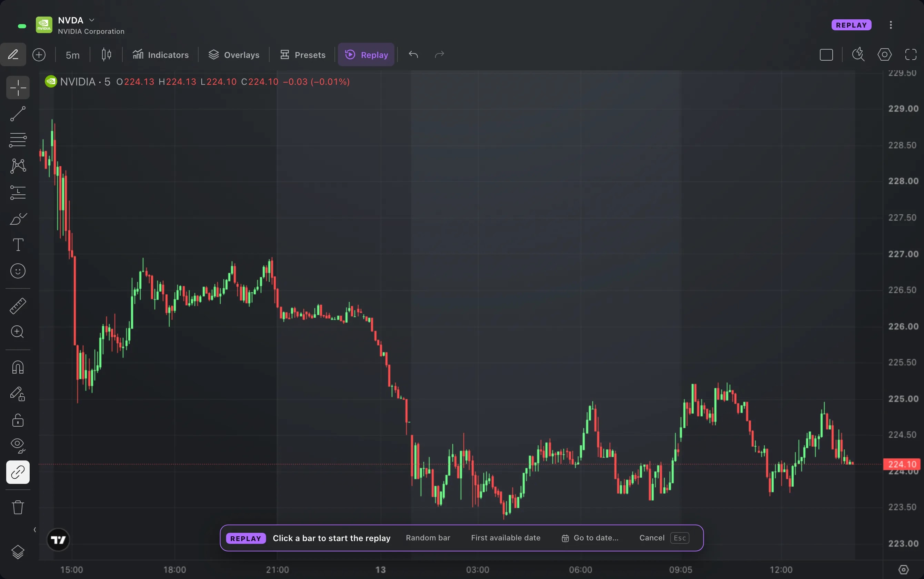Image resolution: width=924 pixels, height=579 pixels.
Task: Hide all drawings with eye icon
Action: tap(18, 446)
